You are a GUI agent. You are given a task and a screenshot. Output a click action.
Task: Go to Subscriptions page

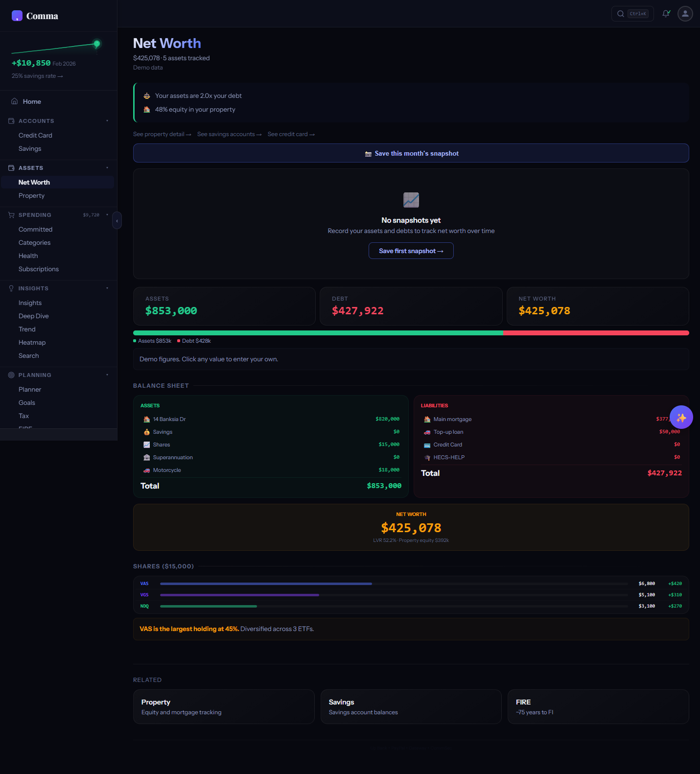click(39, 269)
